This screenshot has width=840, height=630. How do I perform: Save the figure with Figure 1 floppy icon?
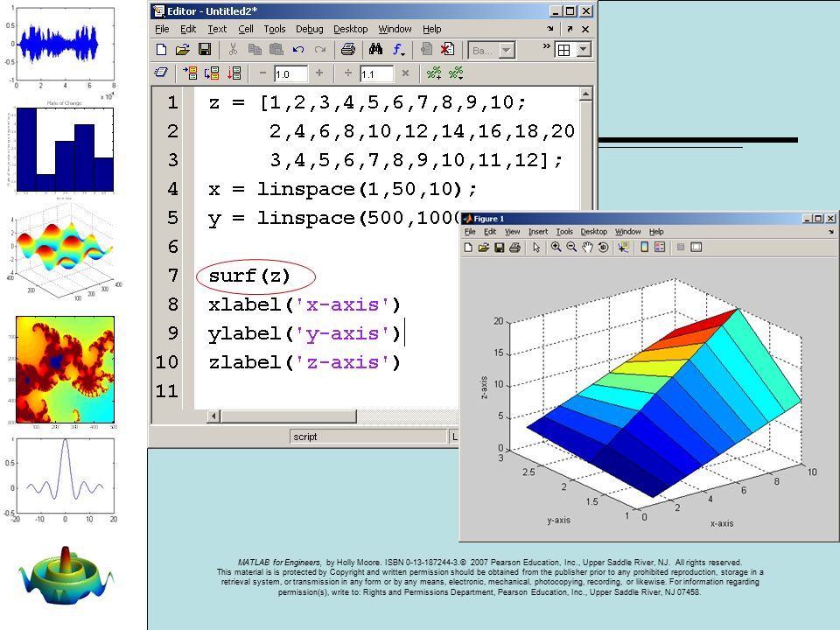click(x=500, y=247)
